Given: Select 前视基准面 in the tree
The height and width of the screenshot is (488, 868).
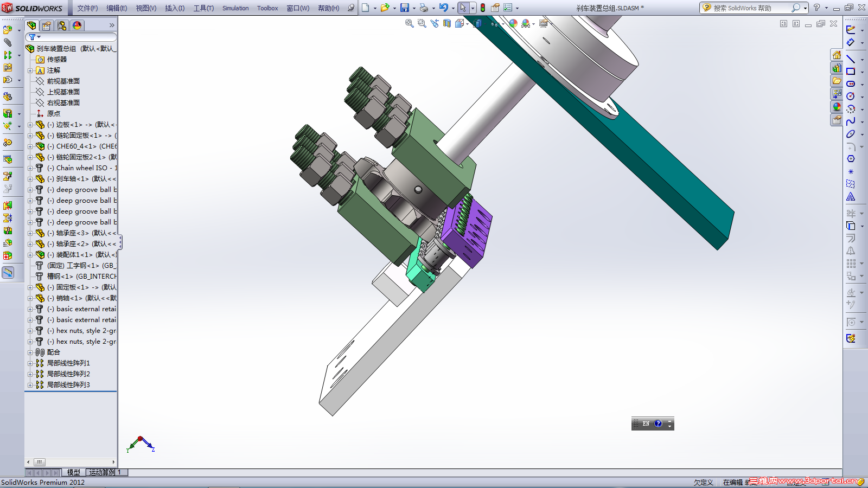Looking at the screenshot, I should [63, 81].
